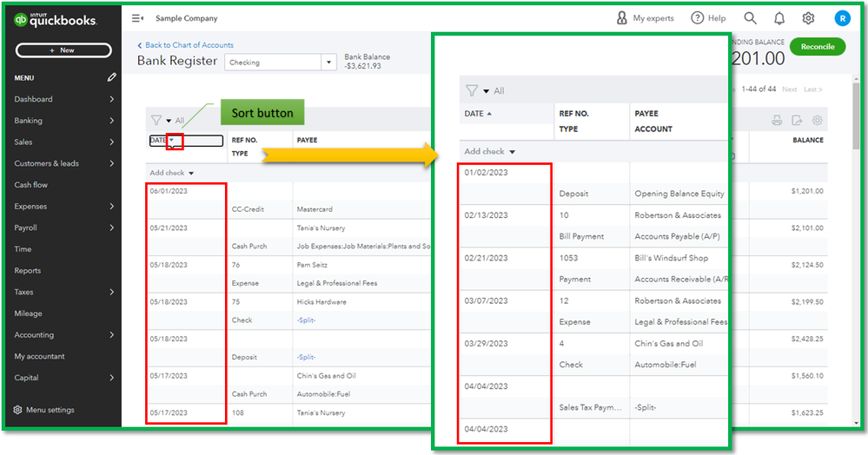
Task: Open Taxes menu item
Action: point(23,292)
